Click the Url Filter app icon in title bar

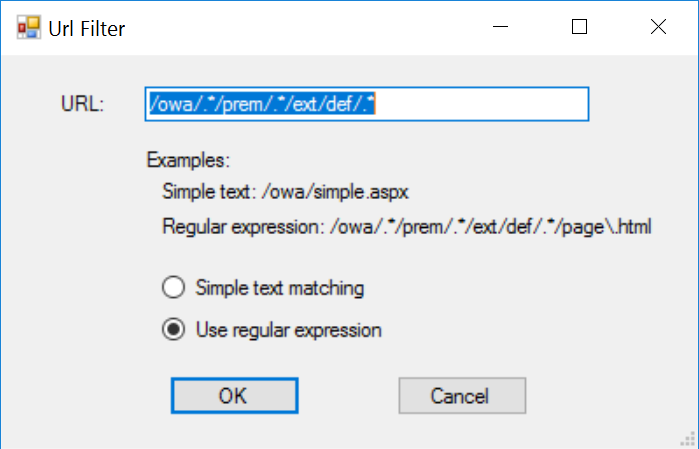point(27,28)
